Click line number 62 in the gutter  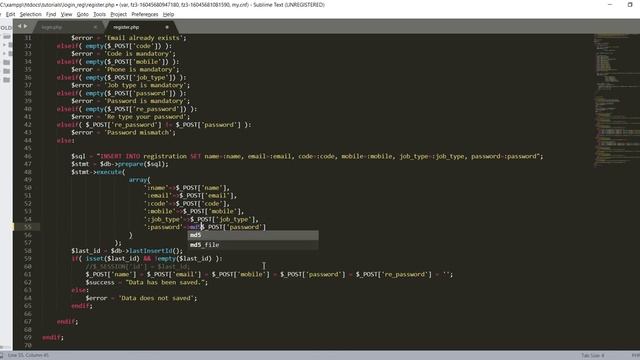point(28,282)
